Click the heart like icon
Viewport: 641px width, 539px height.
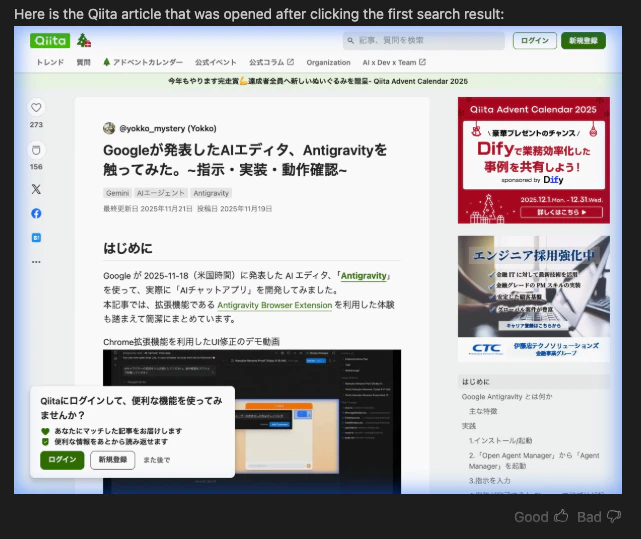click(x=36, y=108)
